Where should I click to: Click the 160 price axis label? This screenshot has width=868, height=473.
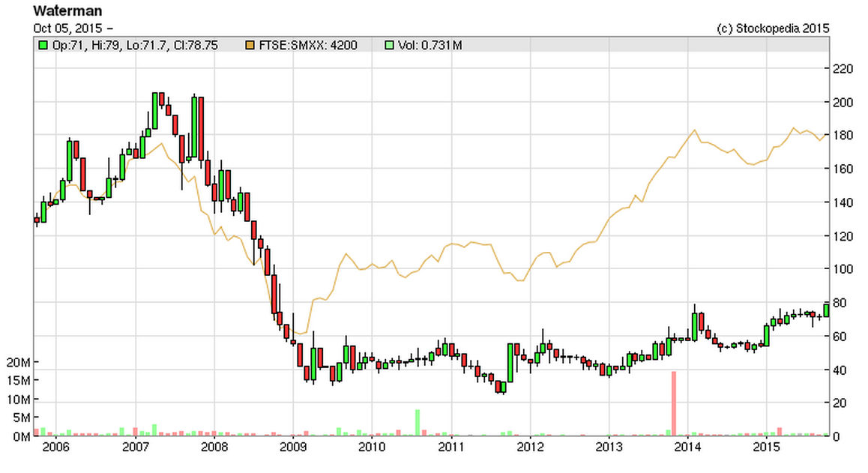pos(843,169)
